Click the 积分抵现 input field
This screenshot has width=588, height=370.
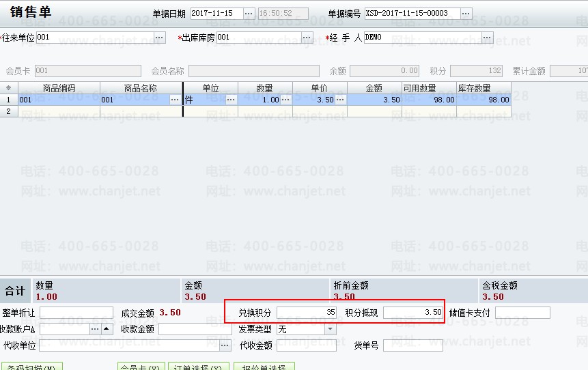coord(413,313)
